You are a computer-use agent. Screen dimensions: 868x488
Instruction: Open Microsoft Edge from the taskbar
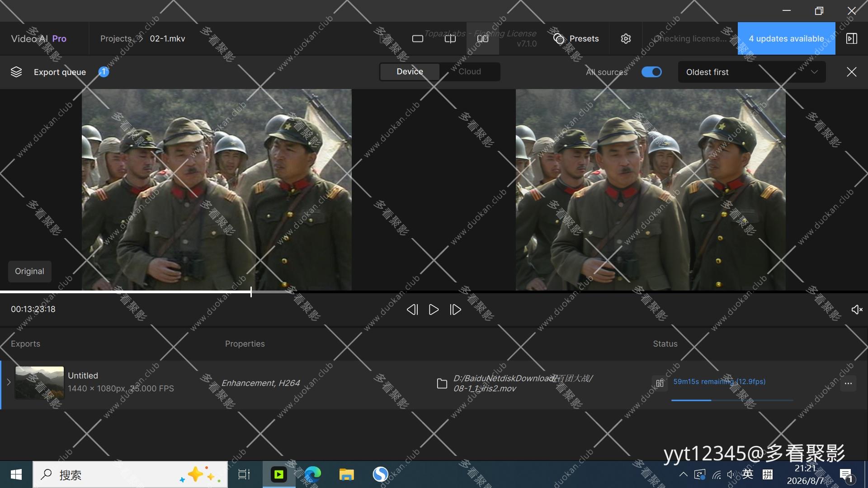312,474
